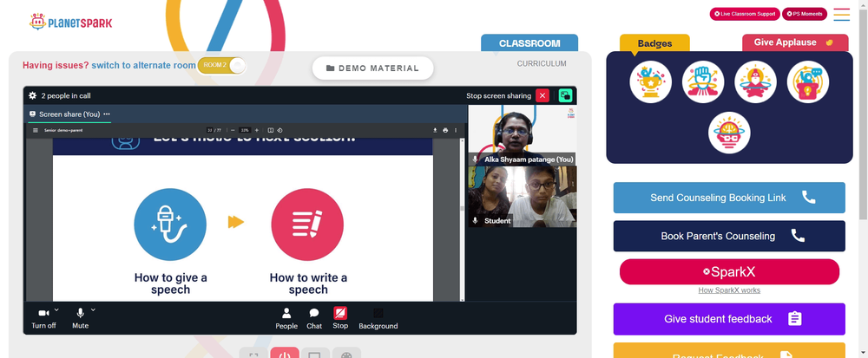Viewport: 868px width, 358px height.
Task: Click the Student video tile
Action: point(522,197)
